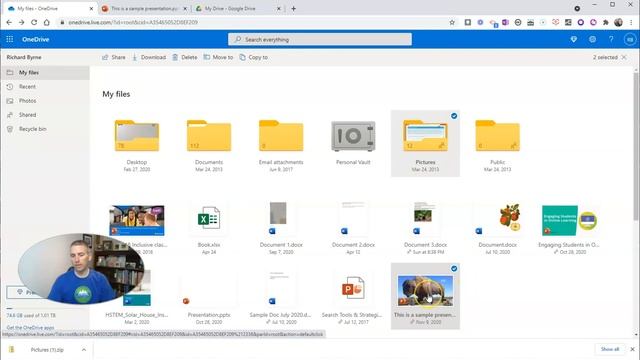Click the browser address bar URL
This screenshot has height=360, width=640.
(133, 22)
